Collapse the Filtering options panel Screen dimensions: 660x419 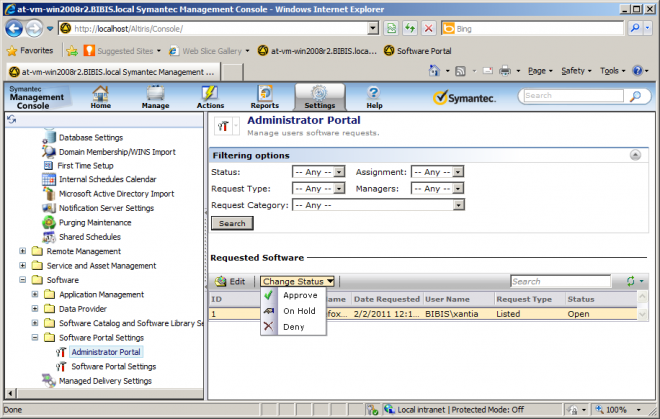point(635,155)
